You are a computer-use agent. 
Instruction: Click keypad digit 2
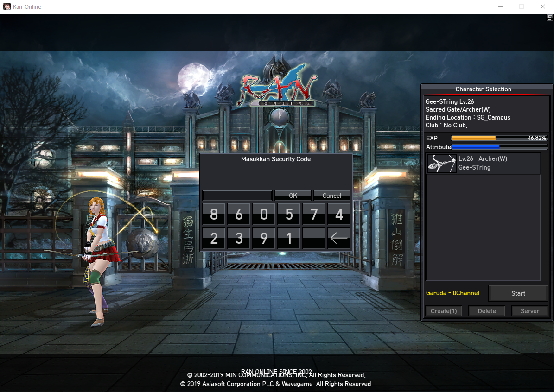click(x=214, y=238)
